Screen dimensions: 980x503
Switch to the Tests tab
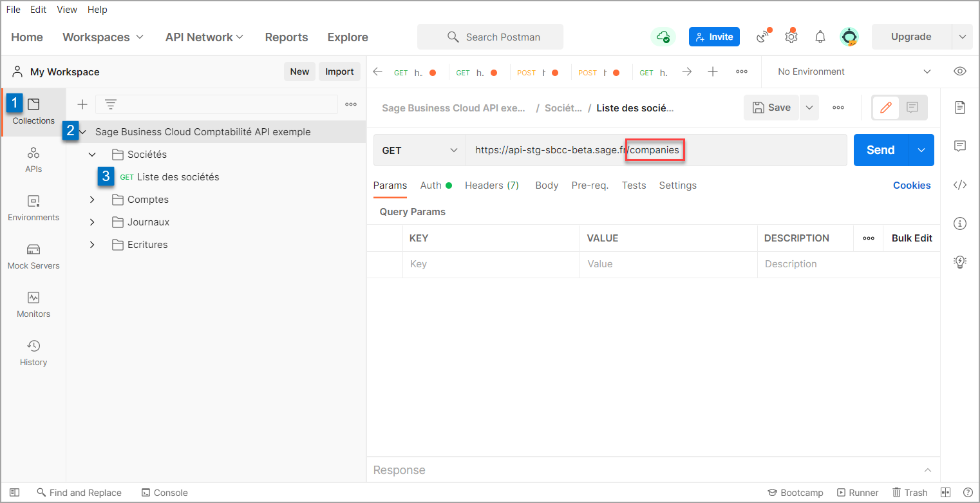(634, 185)
